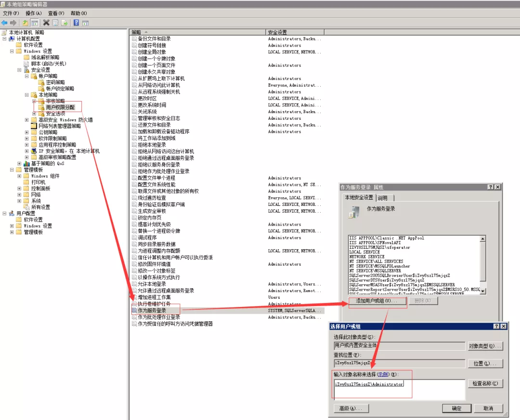This screenshot has width=520, height=420.
Task: Click the properties toolbar icon
Action: coord(55,23)
